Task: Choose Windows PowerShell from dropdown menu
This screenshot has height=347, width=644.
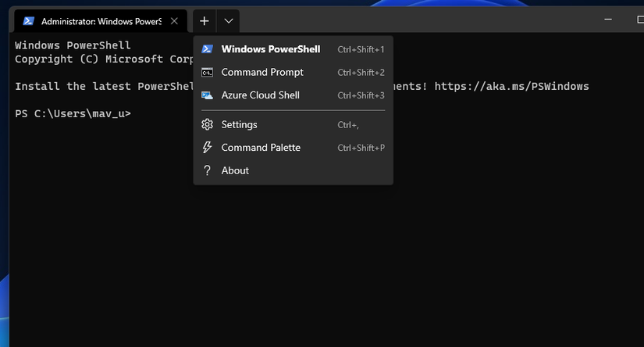Action: click(x=293, y=49)
